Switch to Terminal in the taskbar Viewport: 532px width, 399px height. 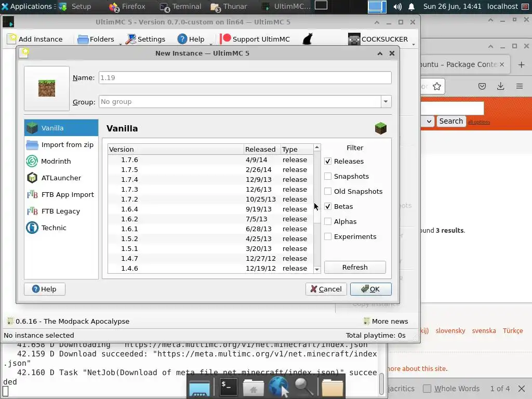click(180, 6)
